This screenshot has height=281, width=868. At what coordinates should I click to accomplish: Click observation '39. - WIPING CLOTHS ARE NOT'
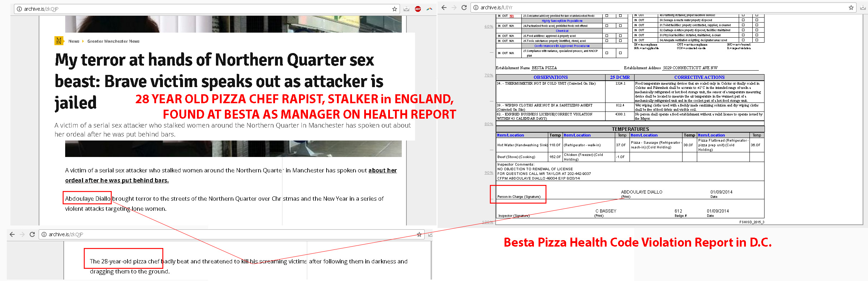tap(544, 108)
